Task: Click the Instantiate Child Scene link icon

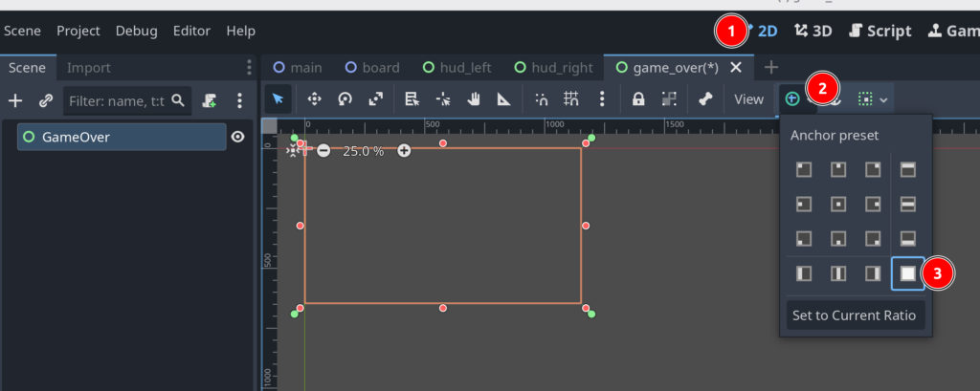Action: click(x=45, y=100)
